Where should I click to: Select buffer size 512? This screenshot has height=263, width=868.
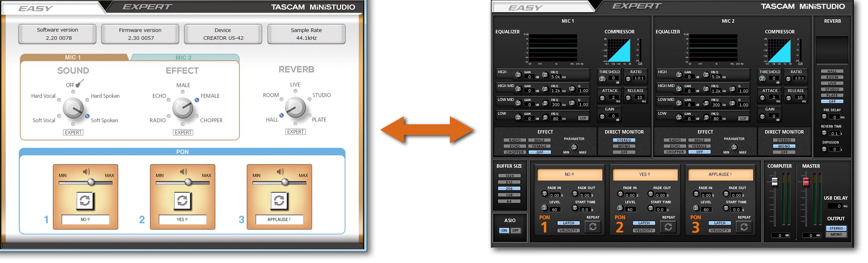pos(509,182)
